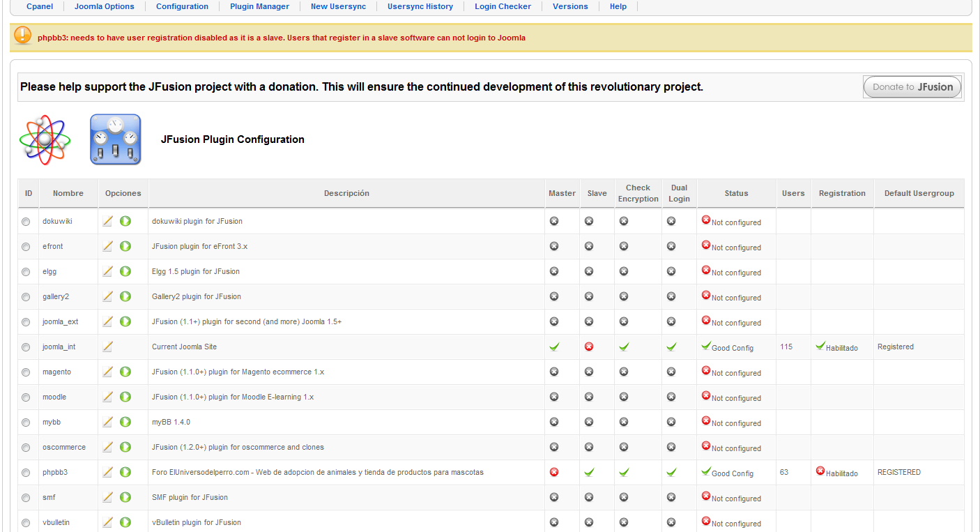Click the green arrow icon in efront row

click(125, 246)
